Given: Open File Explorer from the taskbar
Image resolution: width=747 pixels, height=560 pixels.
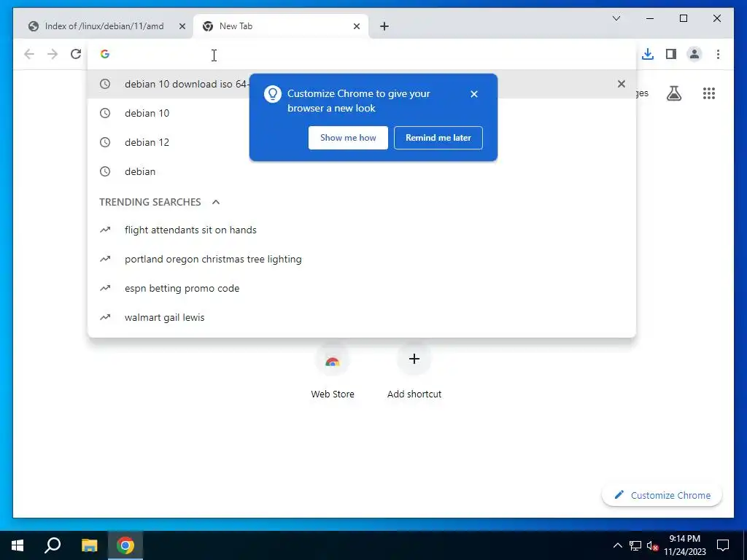Looking at the screenshot, I should [89, 545].
